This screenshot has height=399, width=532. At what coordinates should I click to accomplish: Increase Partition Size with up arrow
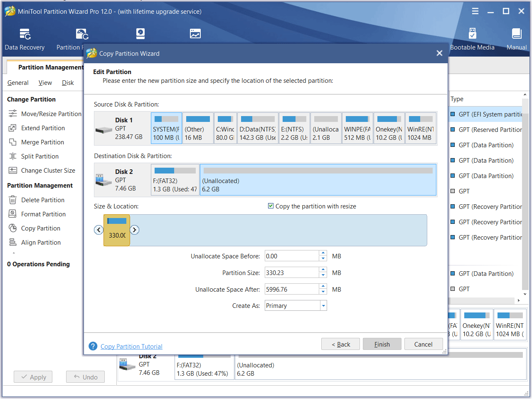[323, 270]
